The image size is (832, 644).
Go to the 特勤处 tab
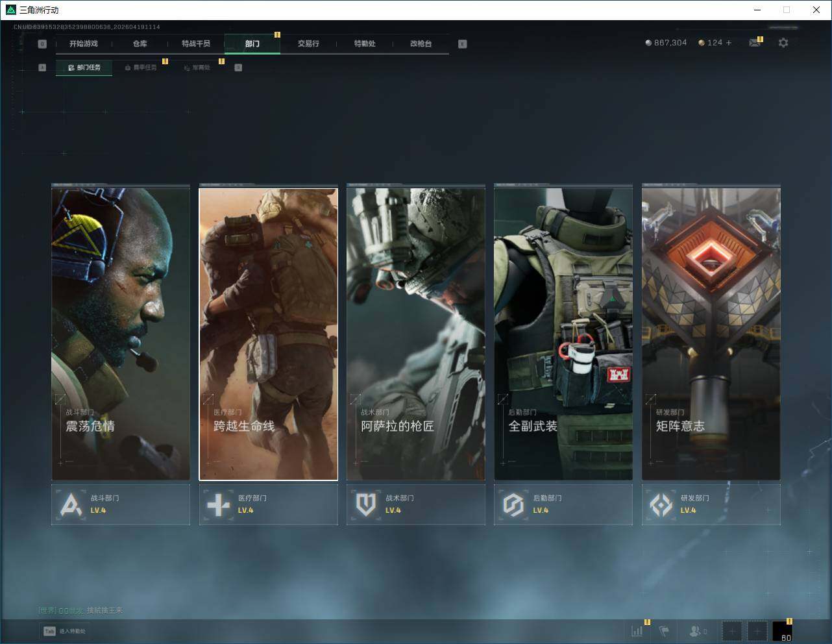(x=365, y=43)
